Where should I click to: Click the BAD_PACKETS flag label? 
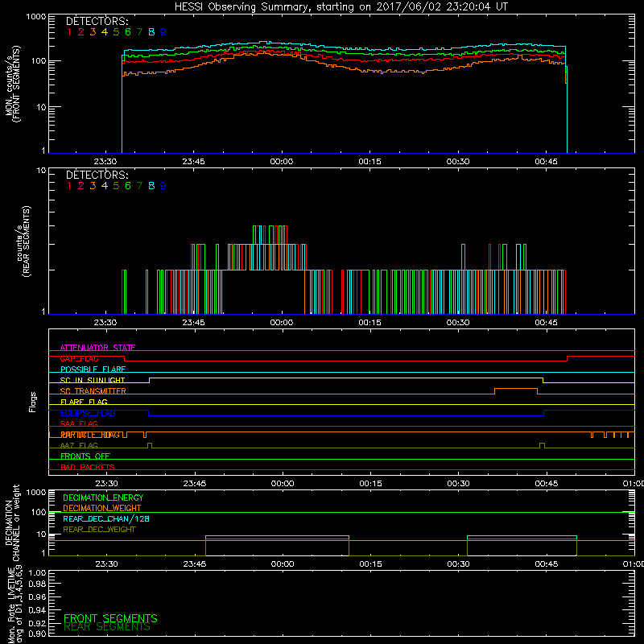(88, 467)
